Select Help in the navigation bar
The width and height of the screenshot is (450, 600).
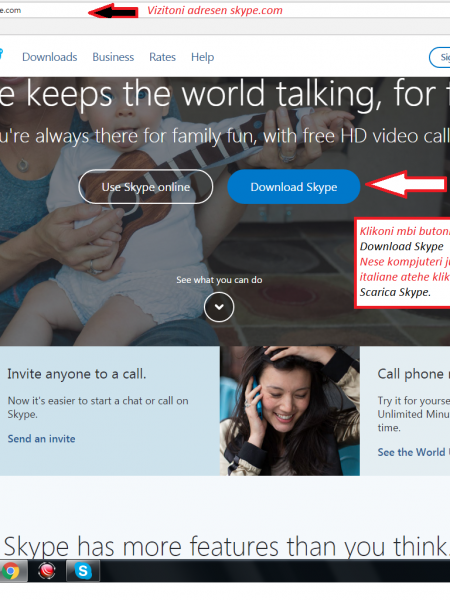tap(203, 57)
